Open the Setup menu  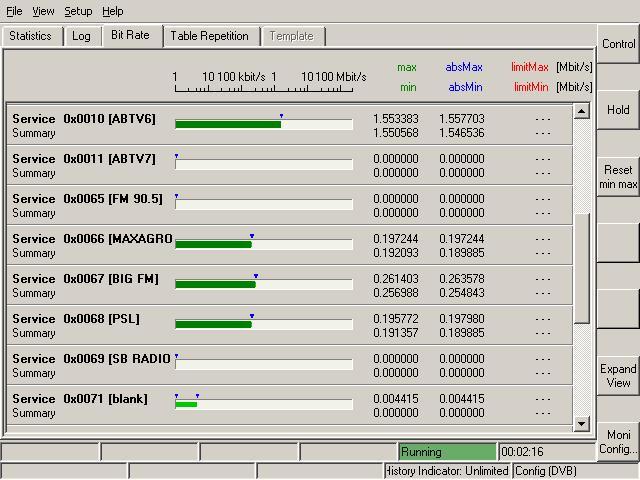(78, 11)
